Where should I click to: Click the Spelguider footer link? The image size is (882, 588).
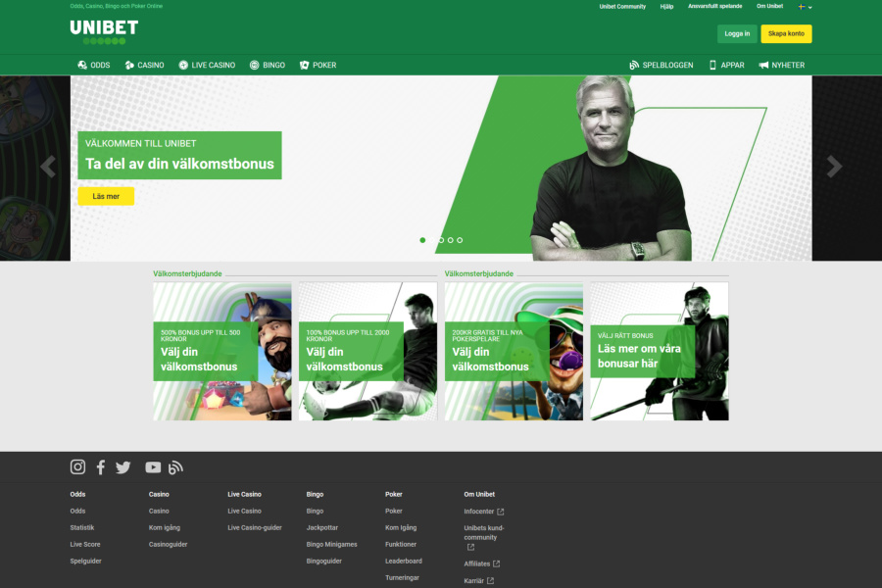tap(85, 562)
